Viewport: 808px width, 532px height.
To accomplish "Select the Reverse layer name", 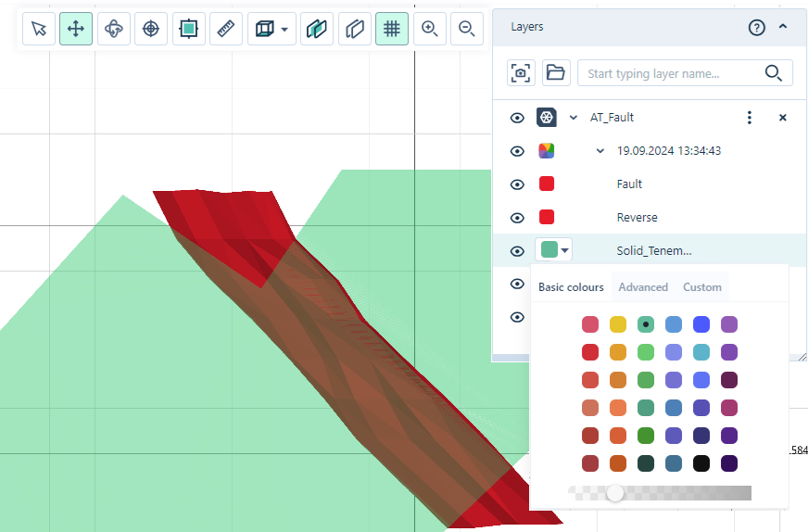I will pyautogui.click(x=637, y=218).
